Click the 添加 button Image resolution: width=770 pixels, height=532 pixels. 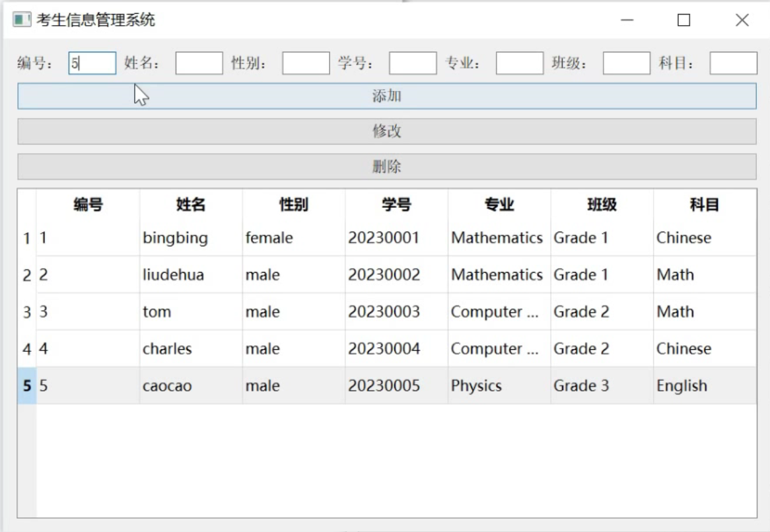(x=387, y=96)
